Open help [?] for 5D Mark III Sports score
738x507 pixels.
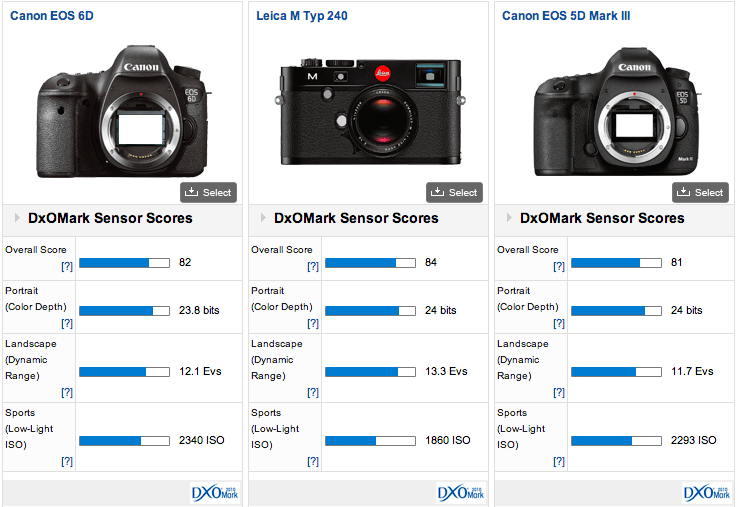point(558,461)
